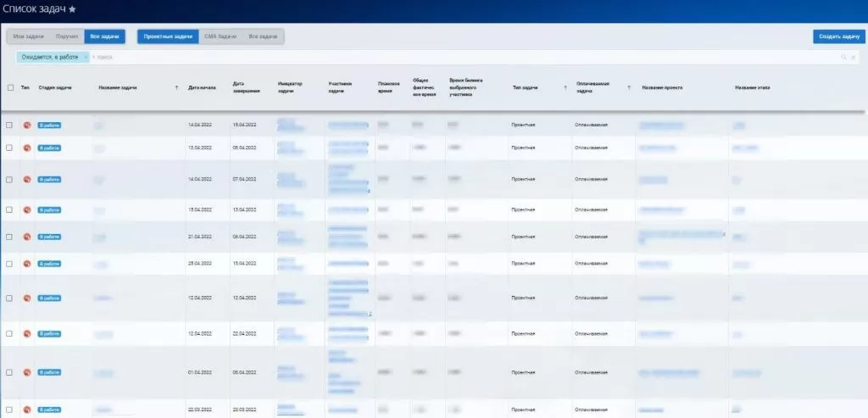Remove the Ожидается, в работе filter chip

[86, 57]
